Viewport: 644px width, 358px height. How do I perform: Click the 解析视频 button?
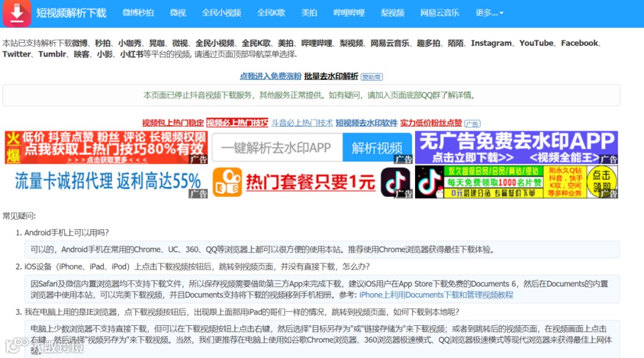coord(377,148)
